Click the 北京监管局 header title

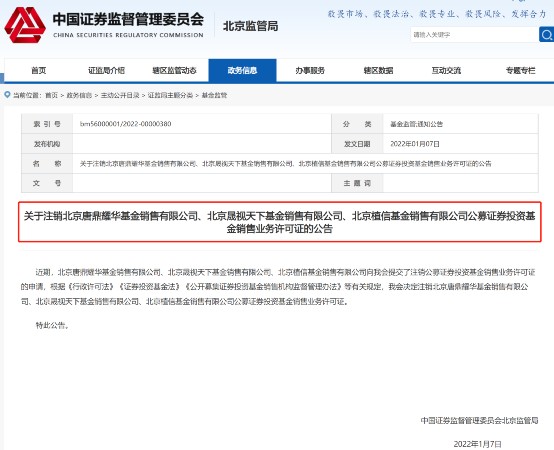coord(251,26)
